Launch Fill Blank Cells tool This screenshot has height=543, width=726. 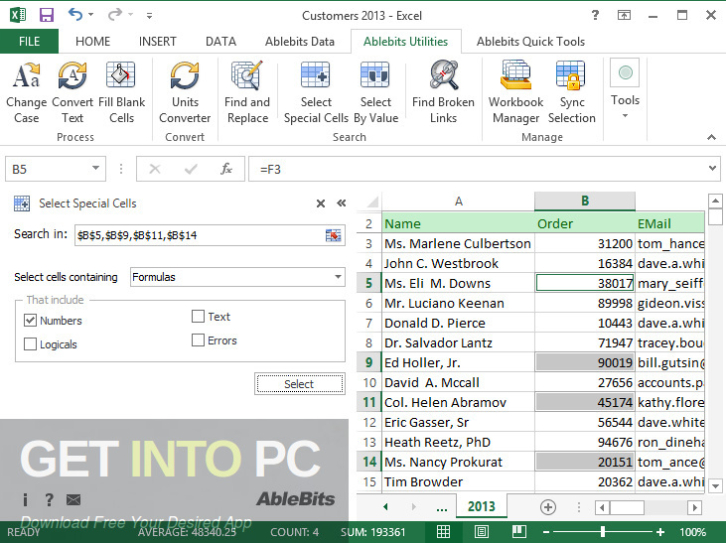(121, 93)
